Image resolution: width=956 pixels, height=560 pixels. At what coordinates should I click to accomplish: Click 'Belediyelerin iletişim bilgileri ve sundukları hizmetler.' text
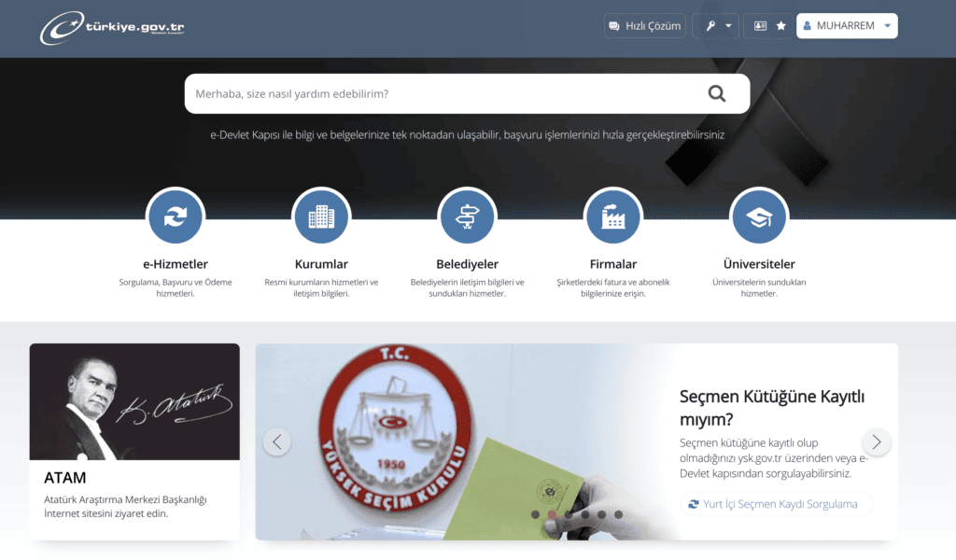467,287
